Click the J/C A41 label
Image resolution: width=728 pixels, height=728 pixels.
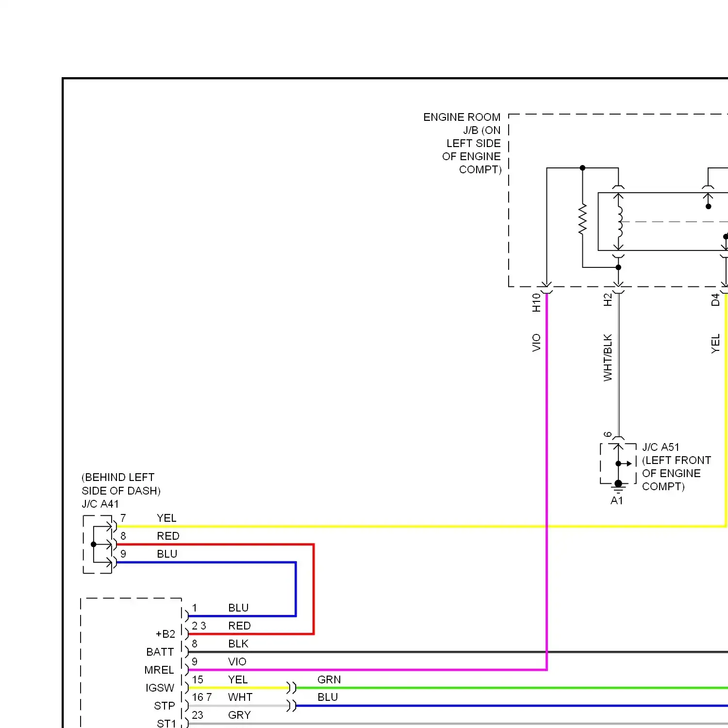tap(100, 504)
